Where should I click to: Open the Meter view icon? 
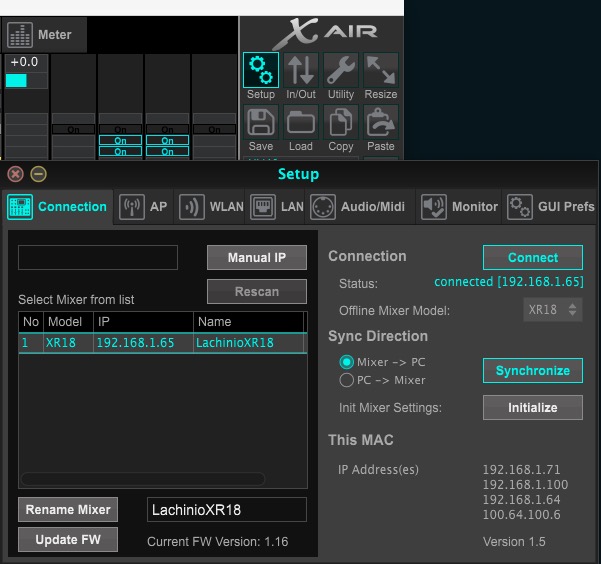coord(20,35)
